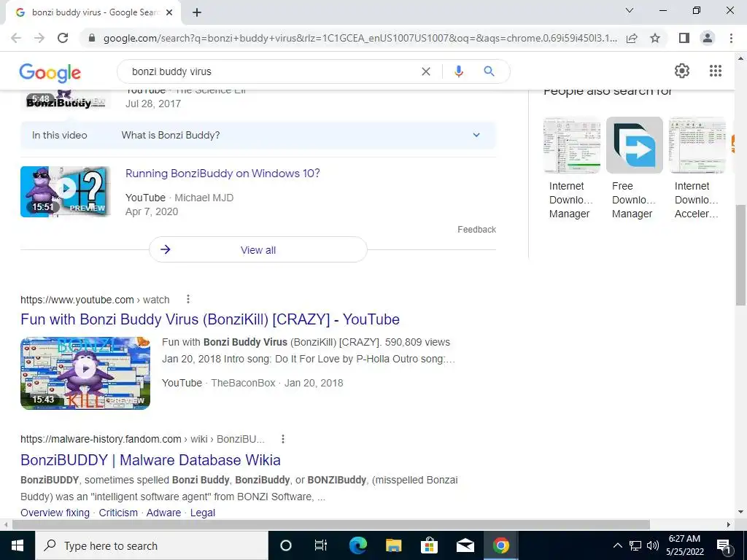The width and height of the screenshot is (747, 560).
Task: Open 'Running BonziBuddy on Windows 10?' video link
Action: (x=222, y=174)
